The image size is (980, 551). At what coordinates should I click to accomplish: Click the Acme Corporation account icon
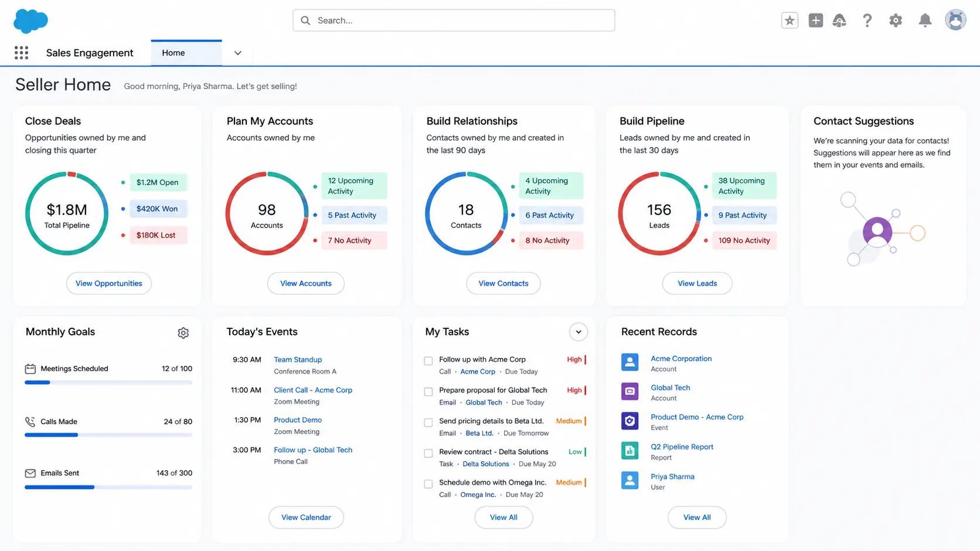(630, 362)
